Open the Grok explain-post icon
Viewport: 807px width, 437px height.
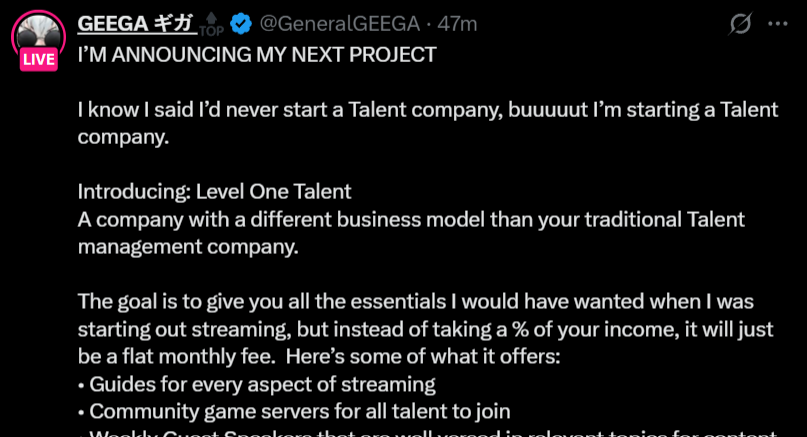click(x=741, y=24)
